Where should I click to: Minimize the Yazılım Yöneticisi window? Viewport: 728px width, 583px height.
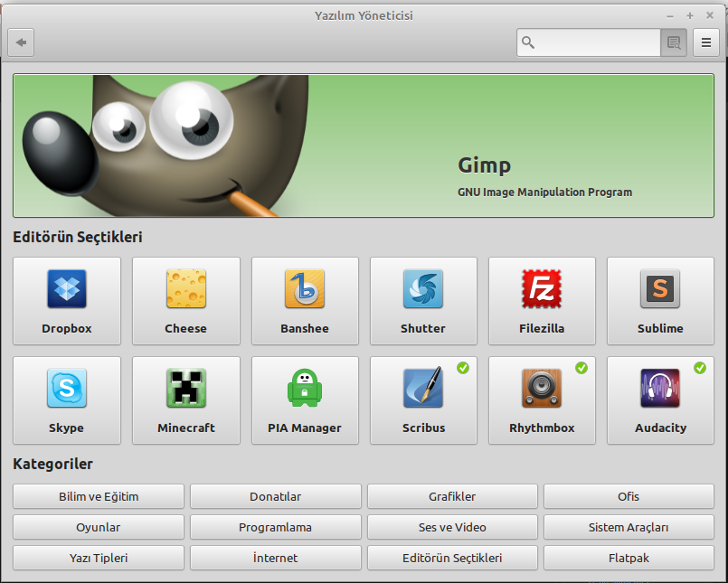[670, 16]
